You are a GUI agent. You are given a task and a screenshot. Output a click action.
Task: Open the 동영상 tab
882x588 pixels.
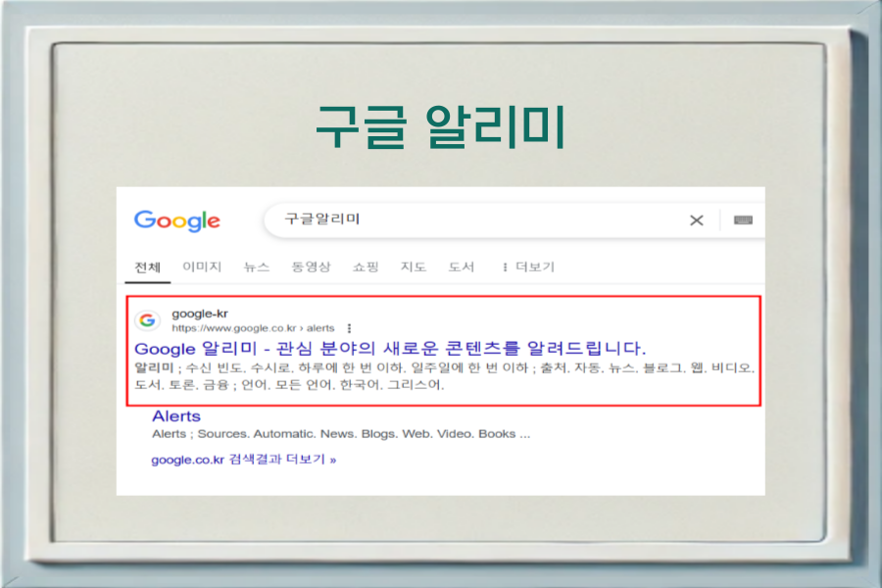pos(311,267)
